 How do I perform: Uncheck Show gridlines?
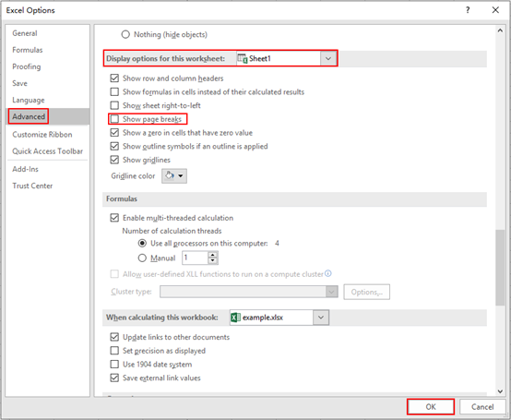[x=114, y=160]
